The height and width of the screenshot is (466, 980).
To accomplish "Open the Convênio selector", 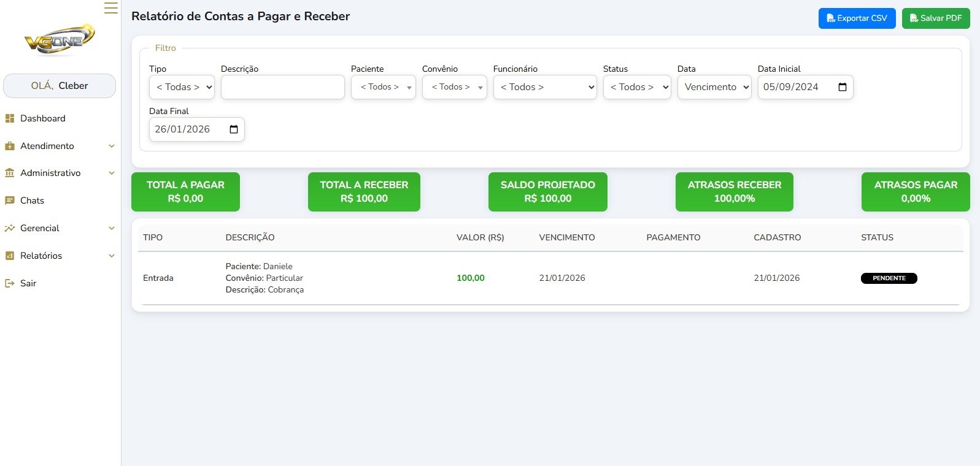I will [x=454, y=87].
